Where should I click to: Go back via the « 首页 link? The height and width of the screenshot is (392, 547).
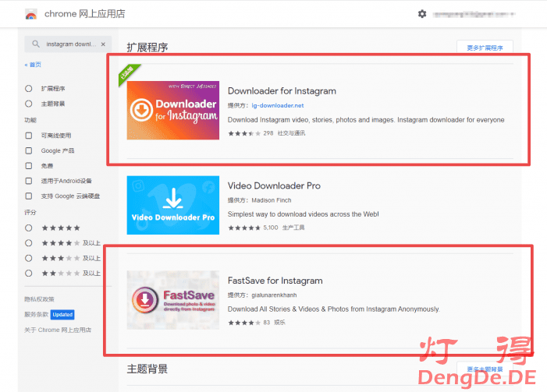(33, 65)
